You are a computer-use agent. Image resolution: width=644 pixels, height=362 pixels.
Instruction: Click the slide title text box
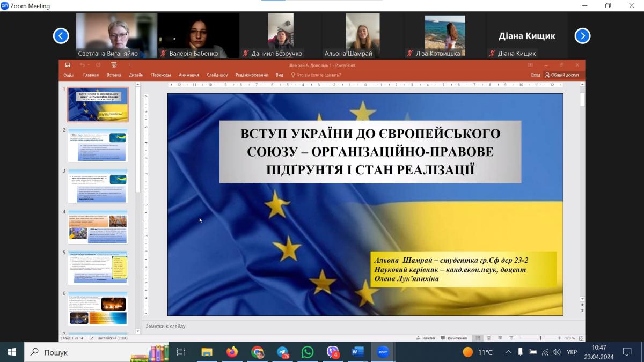[x=370, y=152]
